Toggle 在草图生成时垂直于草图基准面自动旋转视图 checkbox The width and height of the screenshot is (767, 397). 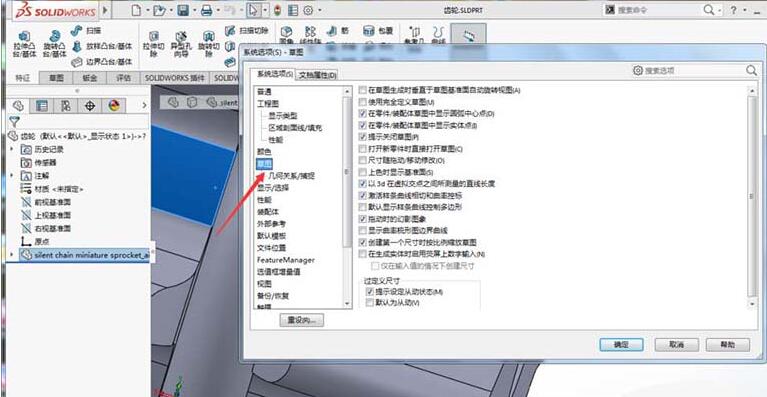362,90
